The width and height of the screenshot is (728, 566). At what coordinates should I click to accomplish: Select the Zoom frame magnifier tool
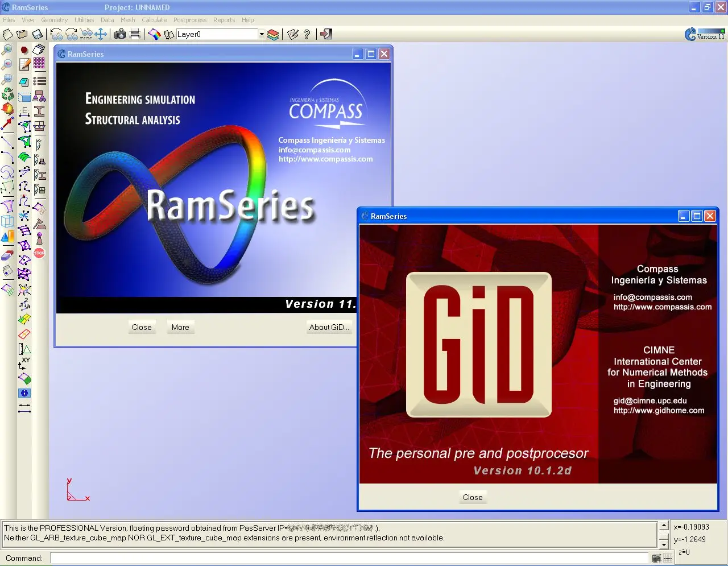point(7,79)
